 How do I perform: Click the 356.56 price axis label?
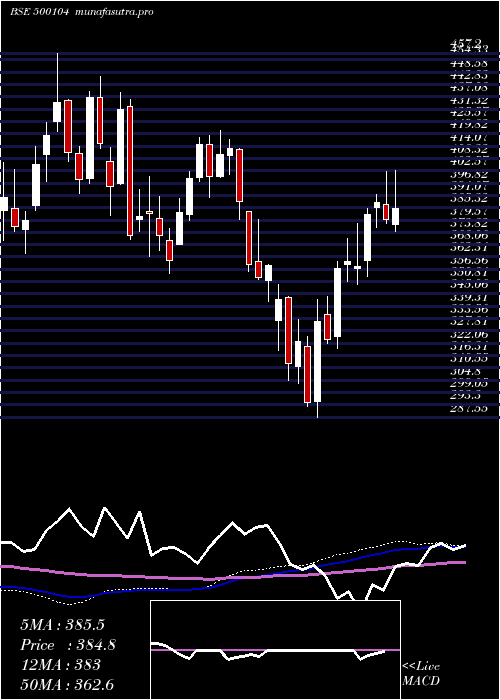point(469,261)
